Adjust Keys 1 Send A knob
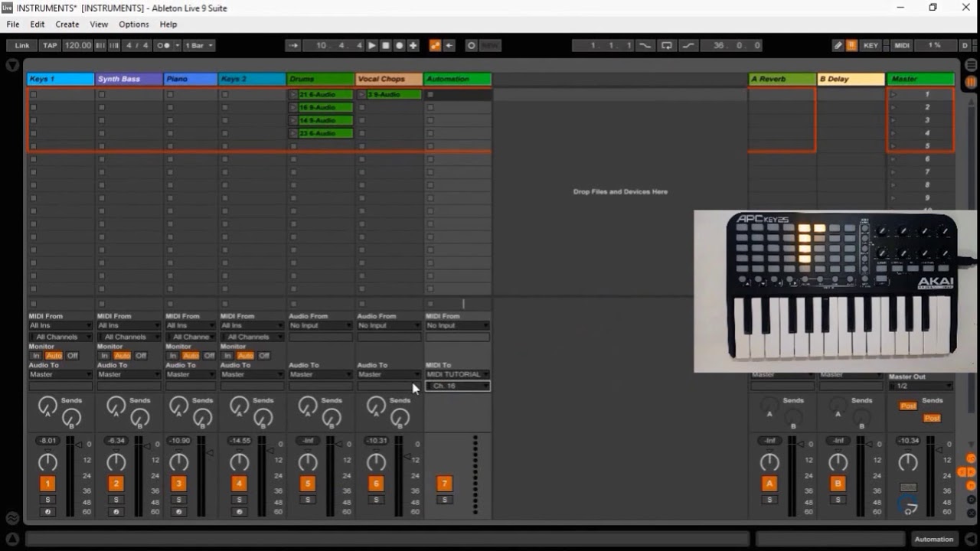This screenshot has width=980, height=551. pos(47,406)
